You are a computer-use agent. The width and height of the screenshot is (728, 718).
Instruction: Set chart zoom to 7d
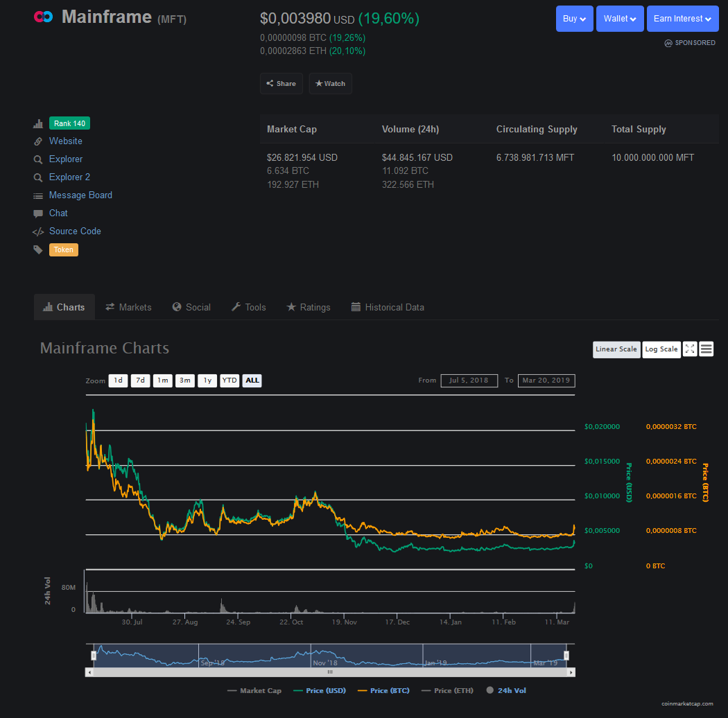coord(141,380)
